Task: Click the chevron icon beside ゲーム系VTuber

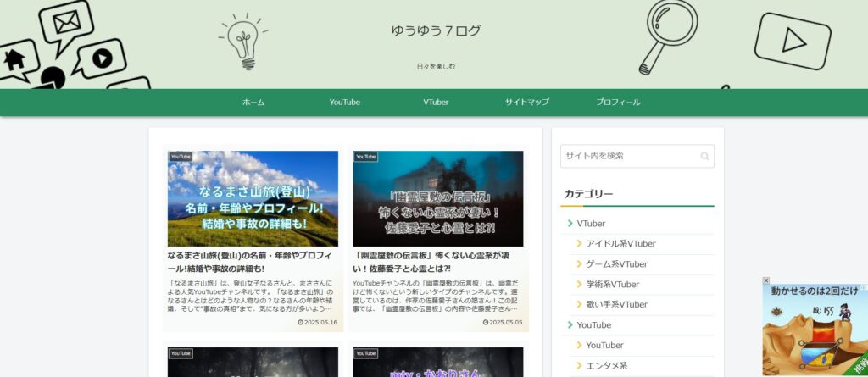Action: pyautogui.click(x=579, y=264)
